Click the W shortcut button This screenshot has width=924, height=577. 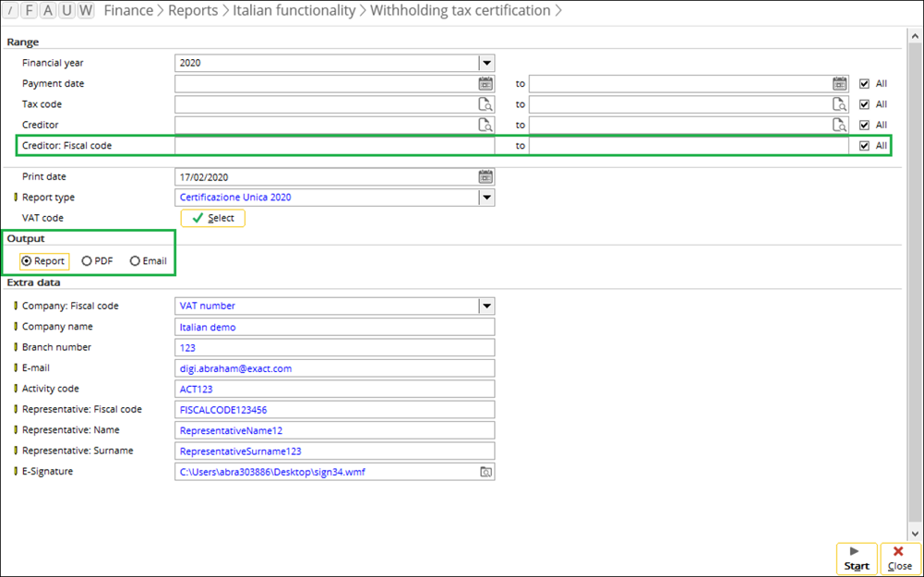(x=86, y=10)
